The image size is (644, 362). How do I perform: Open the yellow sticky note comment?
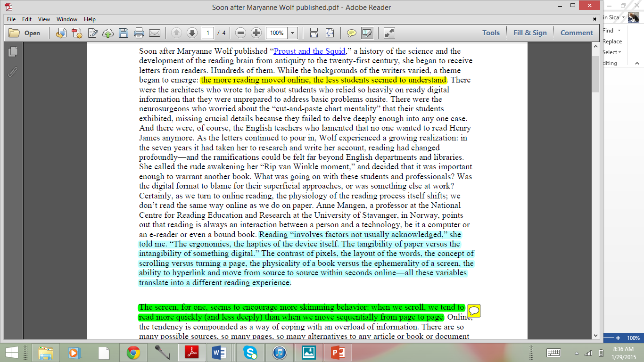[474, 311]
